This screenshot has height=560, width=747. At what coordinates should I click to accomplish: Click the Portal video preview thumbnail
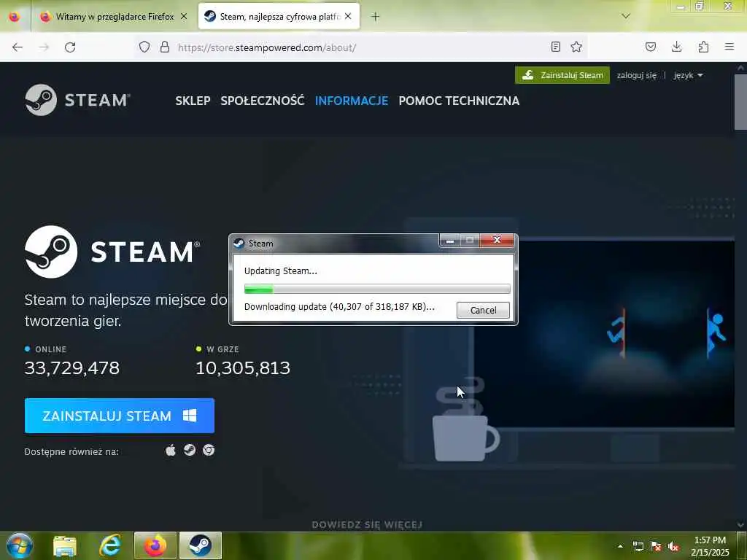coord(605,333)
